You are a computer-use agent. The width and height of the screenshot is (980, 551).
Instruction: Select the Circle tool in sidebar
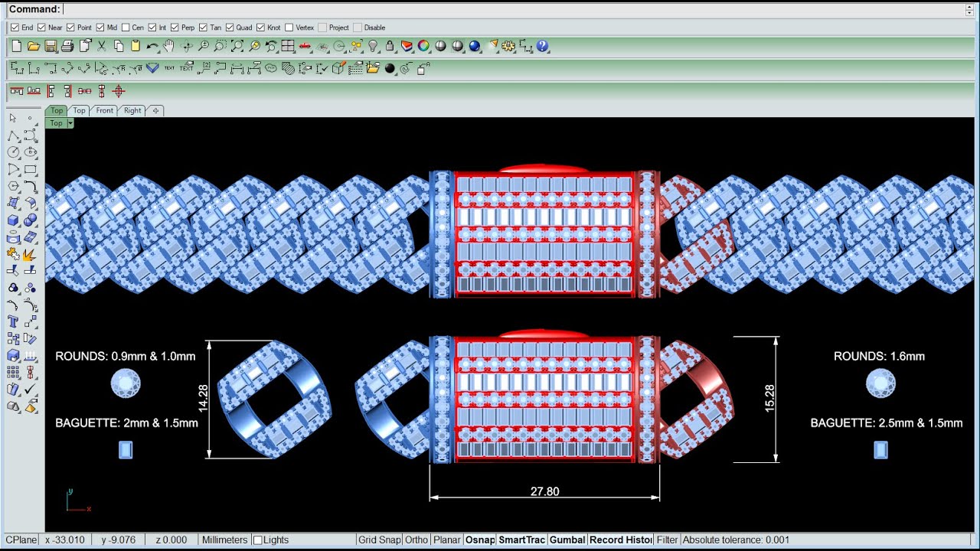pos(13,152)
